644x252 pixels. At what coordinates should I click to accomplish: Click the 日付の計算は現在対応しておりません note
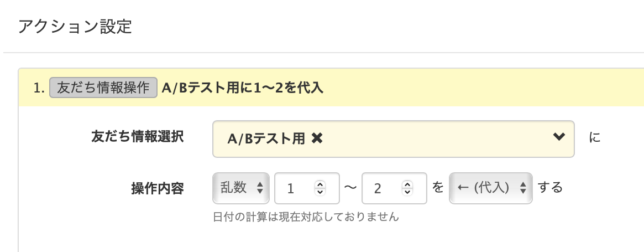pyautogui.click(x=306, y=217)
